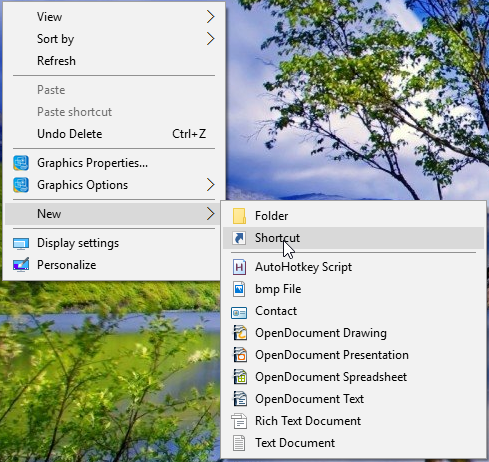Click the OpenDocument Spreadsheet icon
The image size is (489, 462).
(240, 377)
